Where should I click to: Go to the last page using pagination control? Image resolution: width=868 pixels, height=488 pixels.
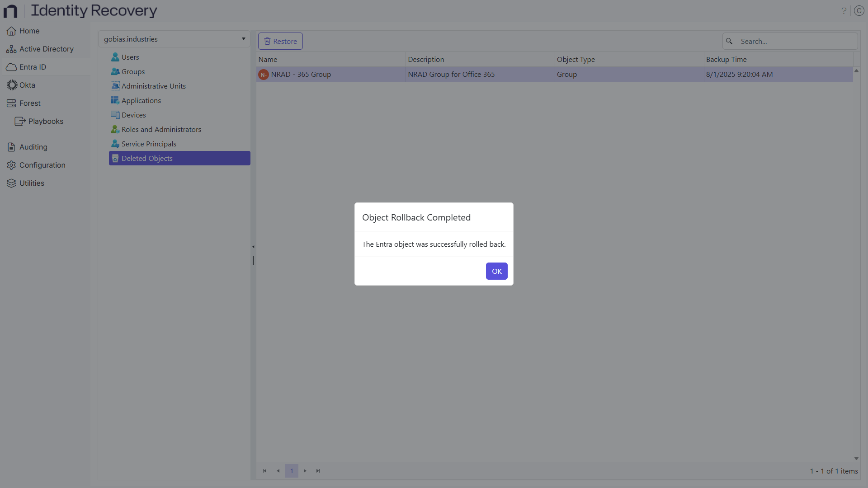(x=318, y=471)
